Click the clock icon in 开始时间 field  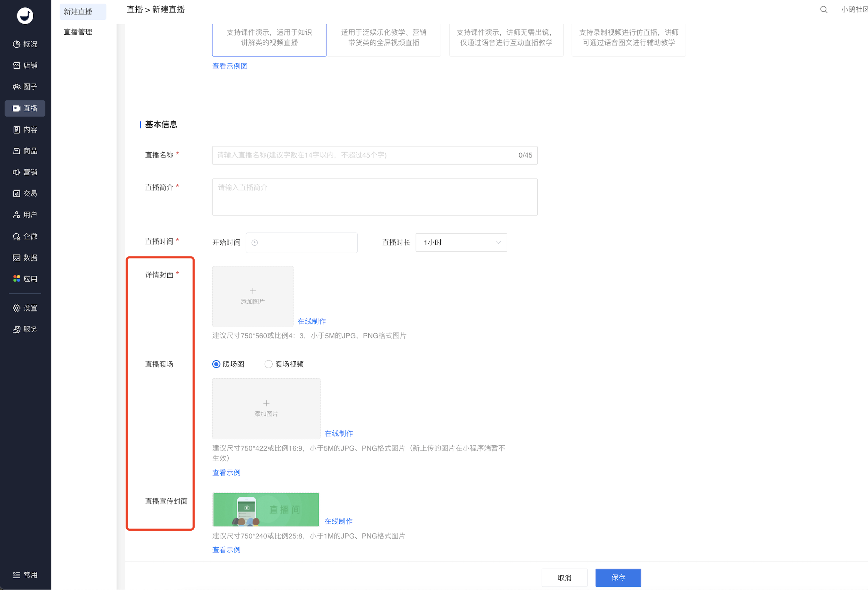255,243
